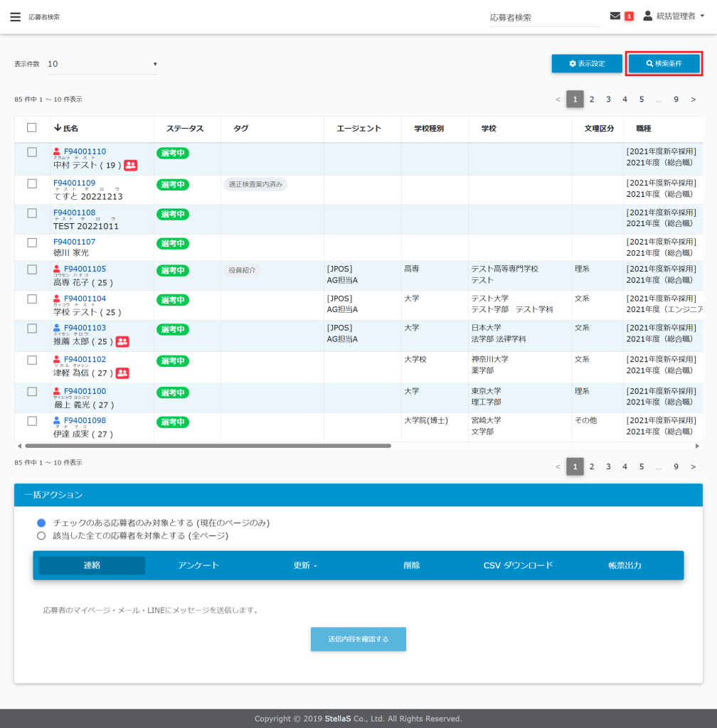Image resolution: width=717 pixels, height=728 pixels.
Task: Switch to the アンケート tab
Action: click(198, 566)
